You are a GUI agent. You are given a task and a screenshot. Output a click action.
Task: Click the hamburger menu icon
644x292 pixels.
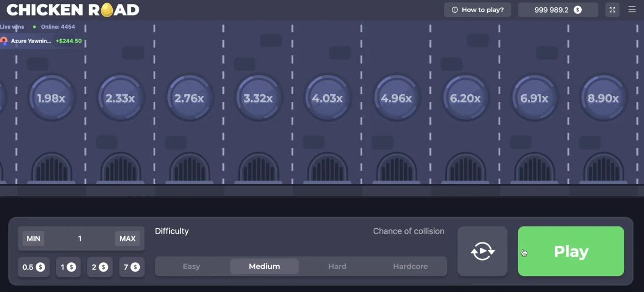(632, 9)
